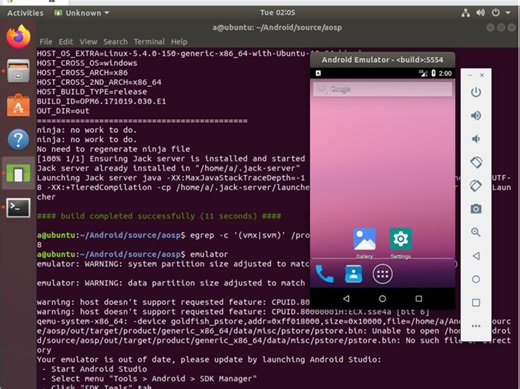Take a screenshot with the camera icon
520x389 pixels.
point(476,209)
